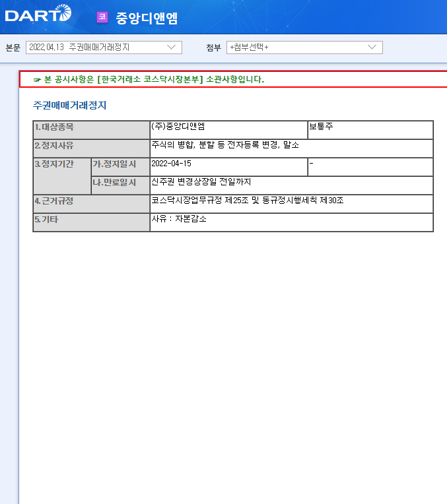The height and width of the screenshot is (504, 447).
Task: Select the 나.만료일시 label cell
Action: point(120,185)
